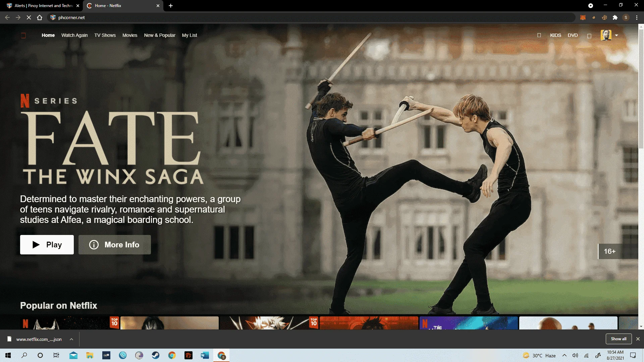Expand the profile avatar dropdown arrow
Image resolution: width=644 pixels, height=362 pixels.
point(616,35)
